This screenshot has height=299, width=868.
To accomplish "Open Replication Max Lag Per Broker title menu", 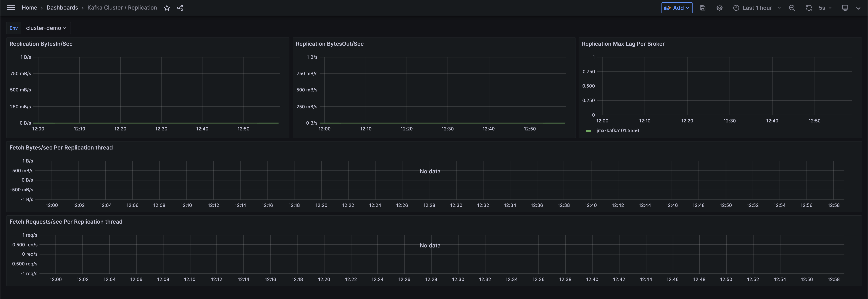I will (623, 44).
